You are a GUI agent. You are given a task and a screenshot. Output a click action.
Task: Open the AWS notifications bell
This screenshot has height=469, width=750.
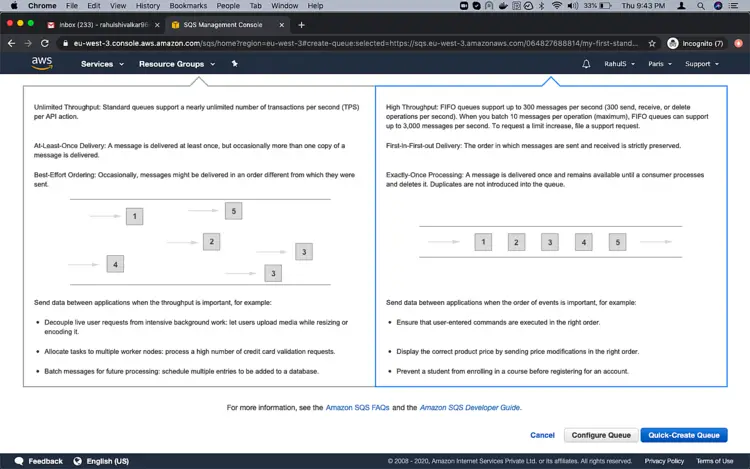coord(586,64)
